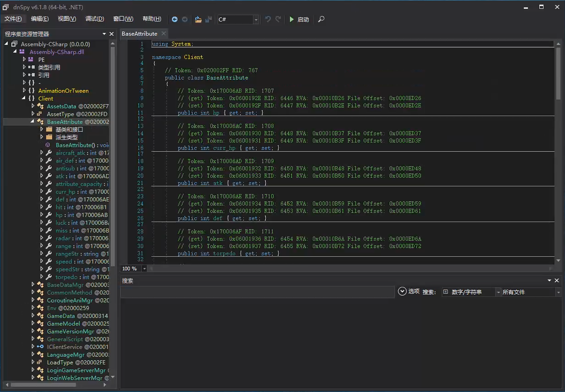
Task: Expand the AnimationOrTween namespace node
Action: coord(24,90)
